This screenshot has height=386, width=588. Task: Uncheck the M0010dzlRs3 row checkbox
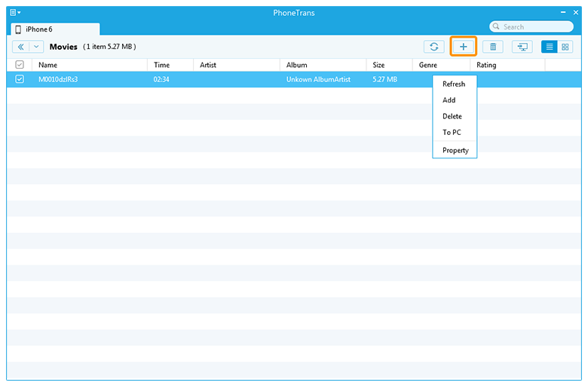[x=20, y=79]
